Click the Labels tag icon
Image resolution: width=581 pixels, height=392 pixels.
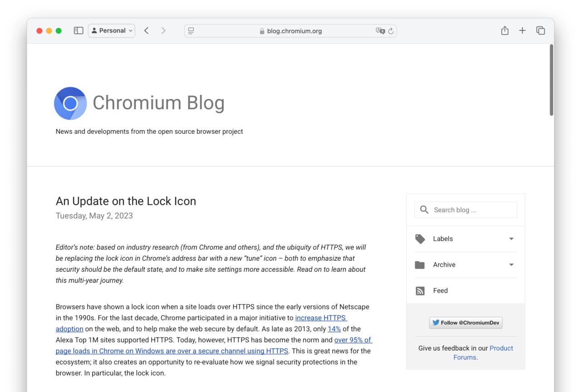pos(420,239)
